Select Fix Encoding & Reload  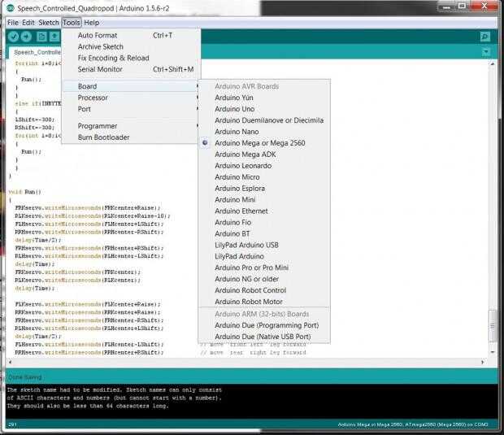(131, 58)
